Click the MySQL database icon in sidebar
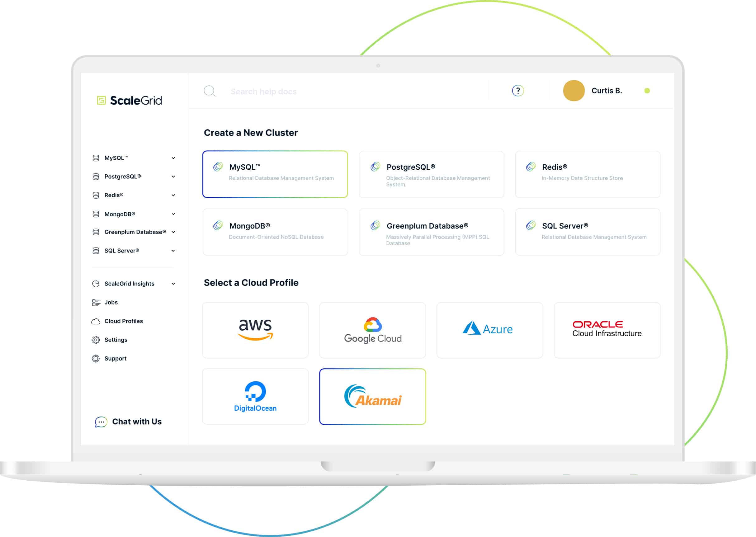 (96, 158)
